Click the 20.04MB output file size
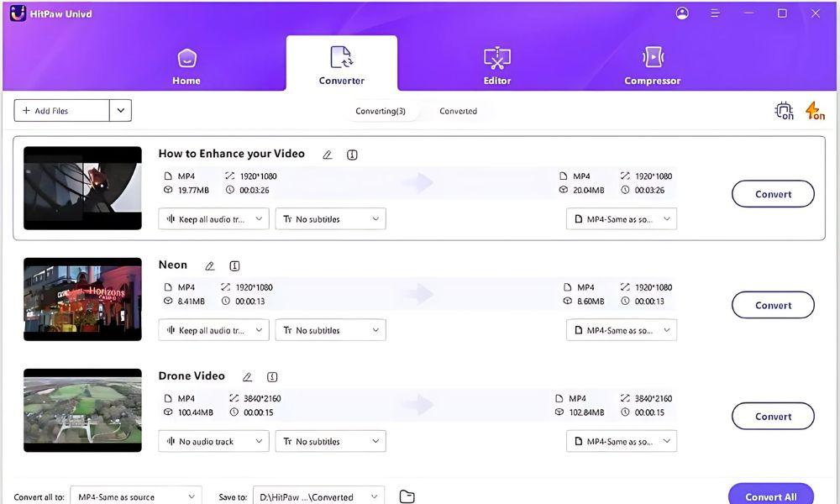 pyautogui.click(x=589, y=190)
